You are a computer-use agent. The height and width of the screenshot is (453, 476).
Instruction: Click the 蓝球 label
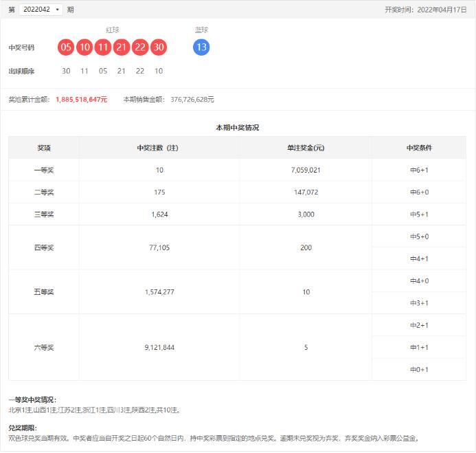(x=201, y=30)
